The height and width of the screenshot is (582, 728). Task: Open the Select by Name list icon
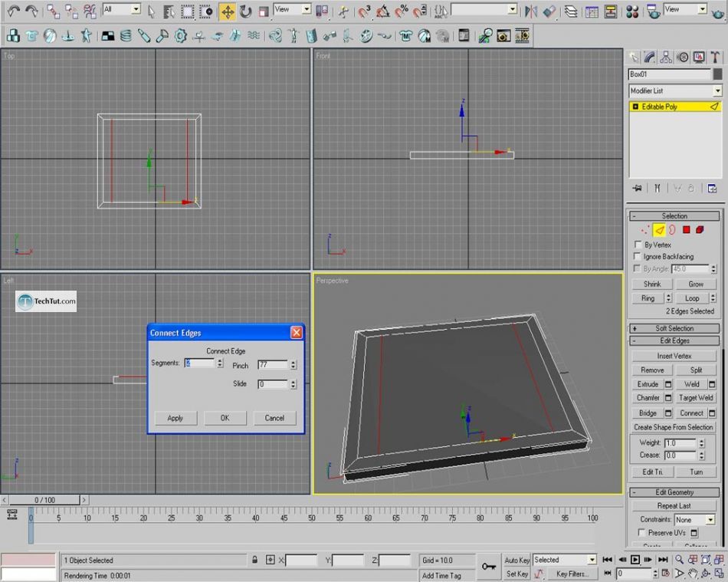(x=169, y=12)
